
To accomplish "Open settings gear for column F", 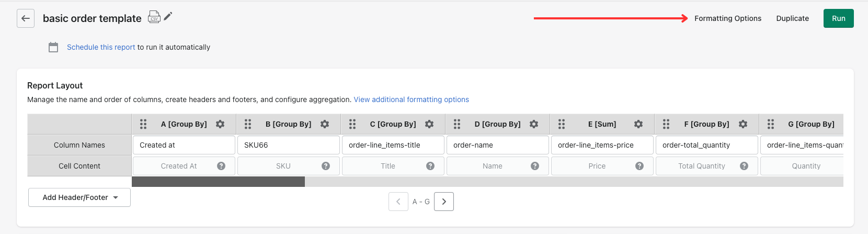I will pyautogui.click(x=743, y=124).
